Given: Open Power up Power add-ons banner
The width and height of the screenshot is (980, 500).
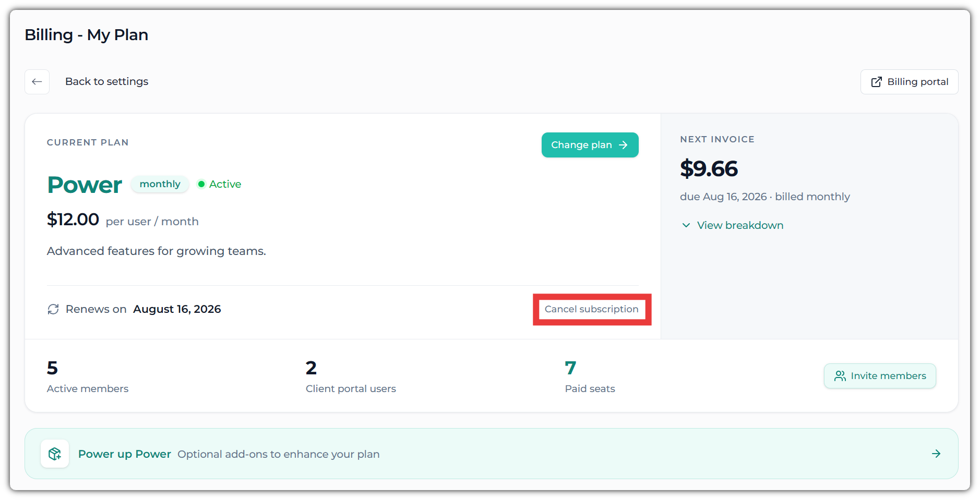Looking at the screenshot, I should pos(491,454).
